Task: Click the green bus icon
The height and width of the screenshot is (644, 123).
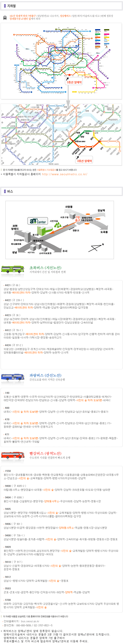Action: click(x=13, y=270)
